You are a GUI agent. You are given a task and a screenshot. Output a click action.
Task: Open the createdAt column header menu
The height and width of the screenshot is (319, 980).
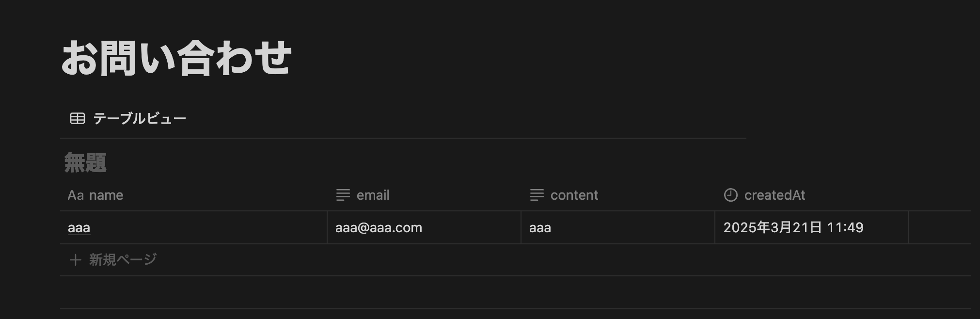pyautogui.click(x=775, y=195)
